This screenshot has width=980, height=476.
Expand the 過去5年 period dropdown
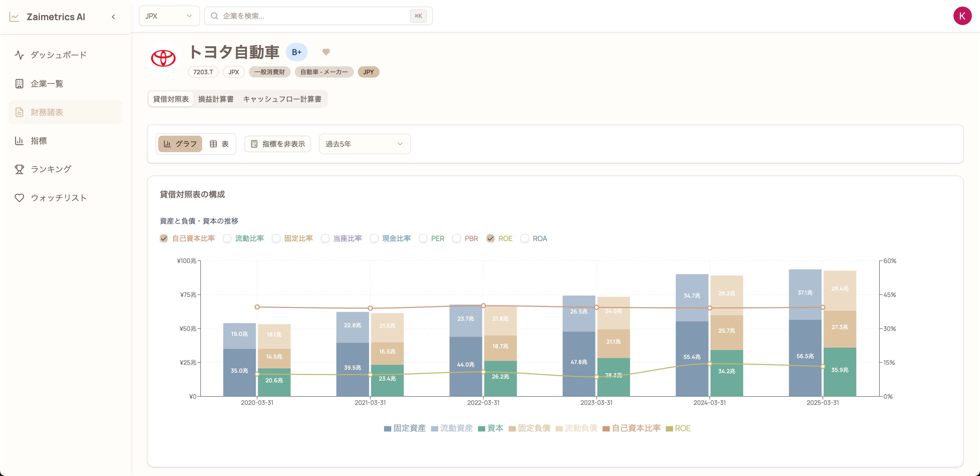(364, 144)
